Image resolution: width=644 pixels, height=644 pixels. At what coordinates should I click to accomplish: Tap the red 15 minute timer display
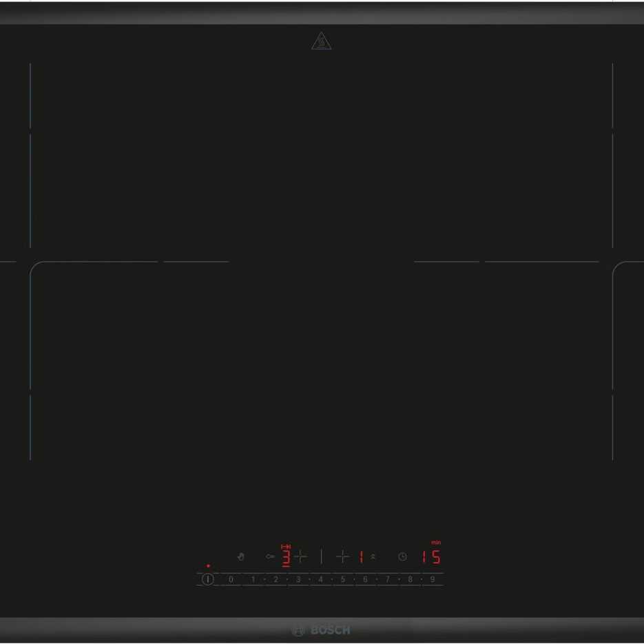click(x=431, y=557)
